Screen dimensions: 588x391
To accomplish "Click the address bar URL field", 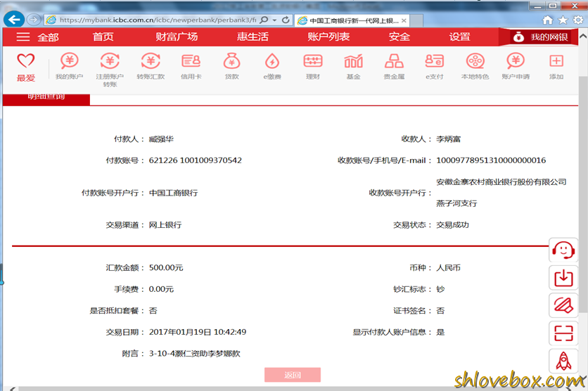I will [158, 20].
